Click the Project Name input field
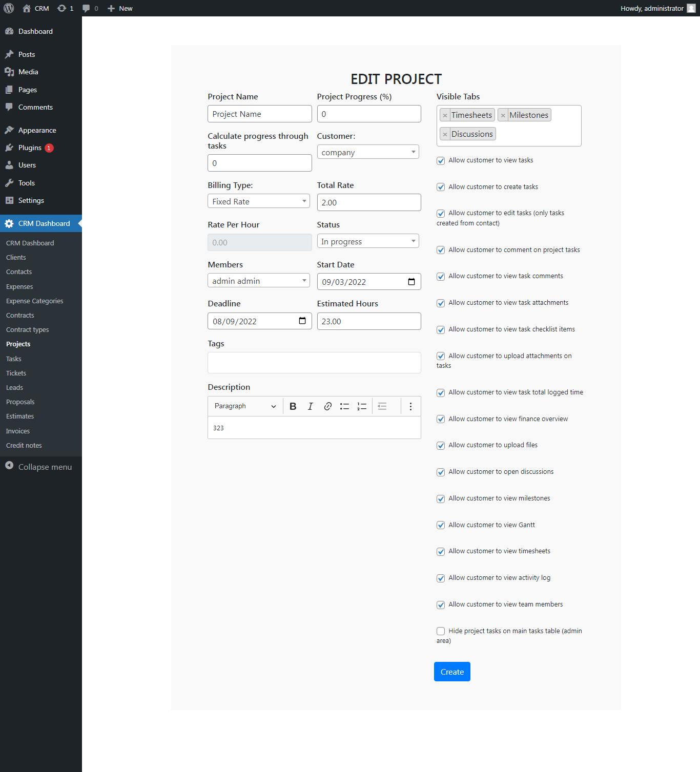Image resolution: width=700 pixels, height=772 pixels. point(259,114)
